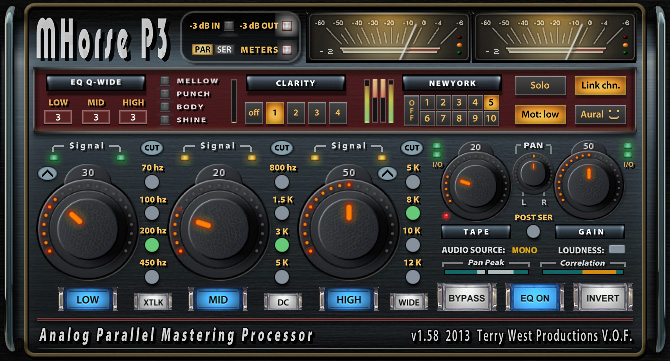Select NEWYORK preset 1
Screen dimensions: 670x361
(427, 103)
